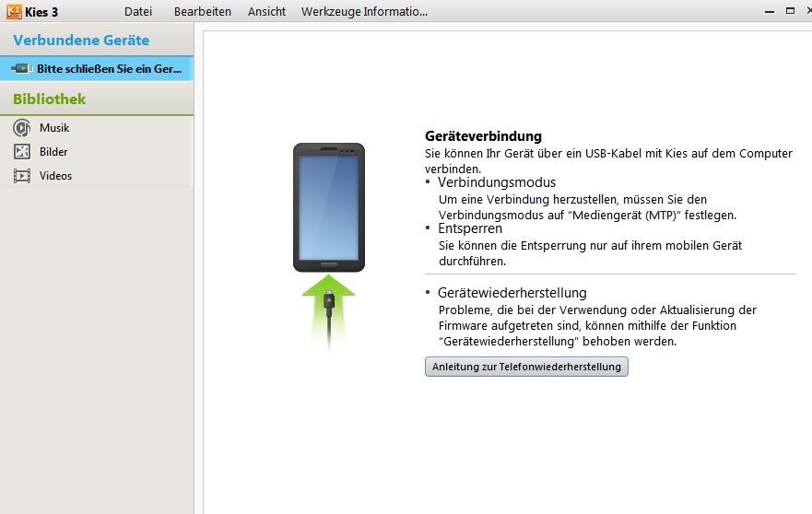Open the Werkzeuge menu

(x=329, y=11)
